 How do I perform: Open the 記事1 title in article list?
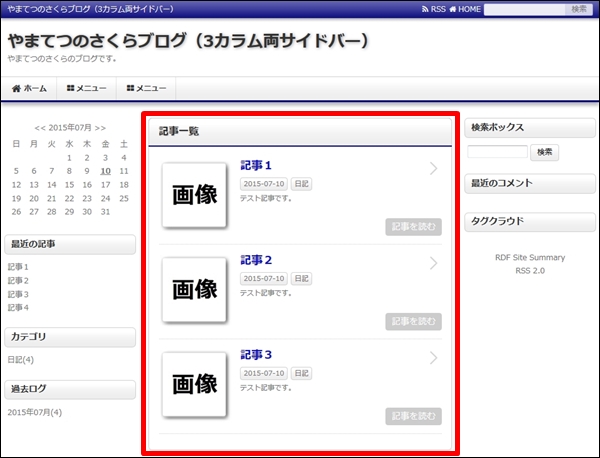point(256,166)
